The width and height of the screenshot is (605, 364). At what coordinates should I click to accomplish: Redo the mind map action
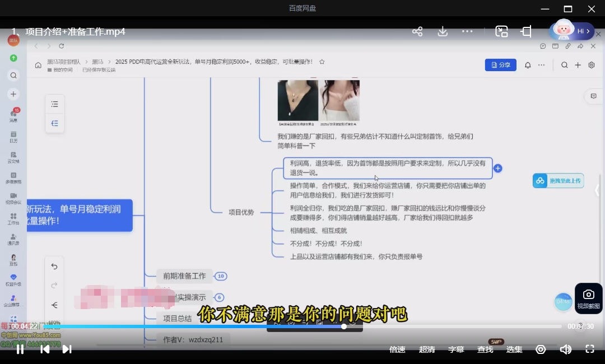54,286
